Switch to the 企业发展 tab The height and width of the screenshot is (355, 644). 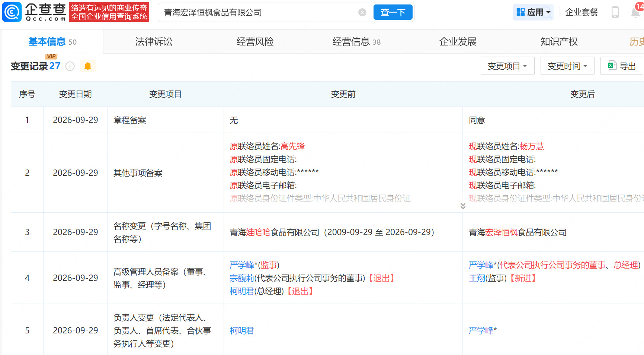tap(458, 42)
